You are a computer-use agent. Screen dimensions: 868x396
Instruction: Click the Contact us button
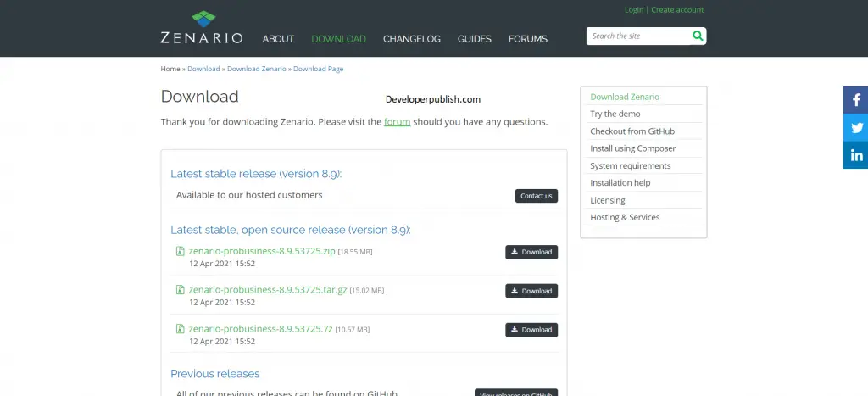tap(537, 196)
